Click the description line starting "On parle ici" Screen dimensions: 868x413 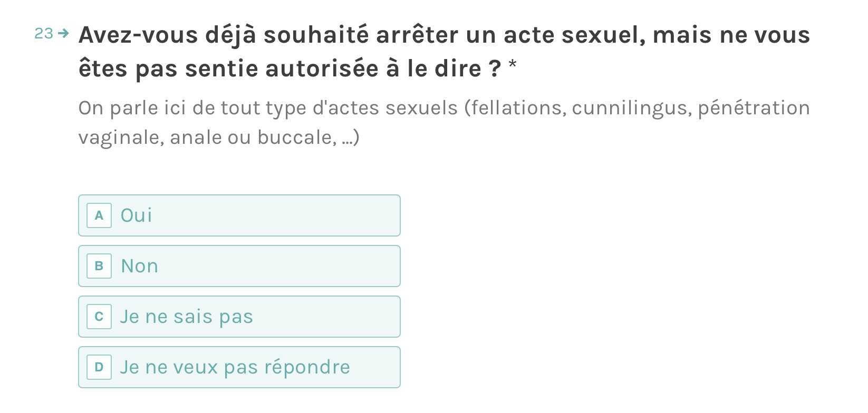point(444,108)
